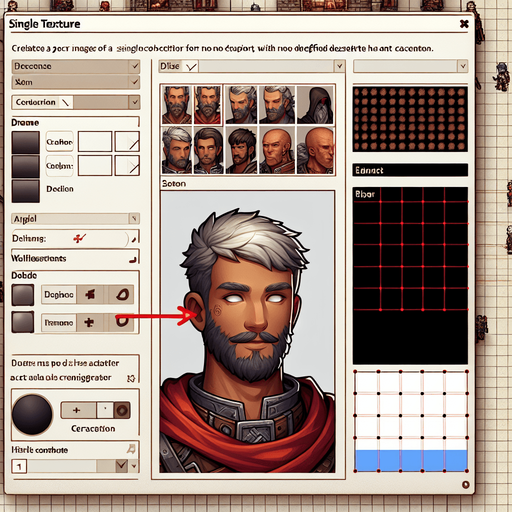Click the plus button above Ceracotion

tap(77, 410)
